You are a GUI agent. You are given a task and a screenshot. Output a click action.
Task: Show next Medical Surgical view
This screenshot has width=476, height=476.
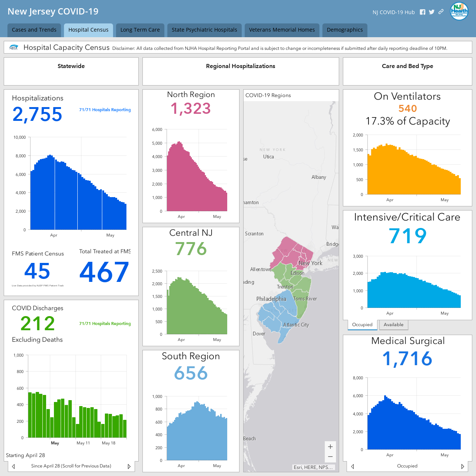tap(463, 466)
